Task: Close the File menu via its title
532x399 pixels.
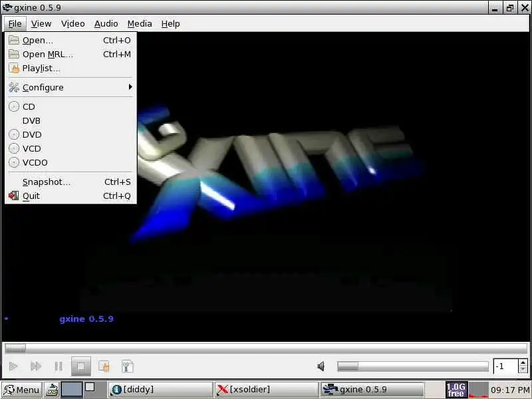Action: 15,24
